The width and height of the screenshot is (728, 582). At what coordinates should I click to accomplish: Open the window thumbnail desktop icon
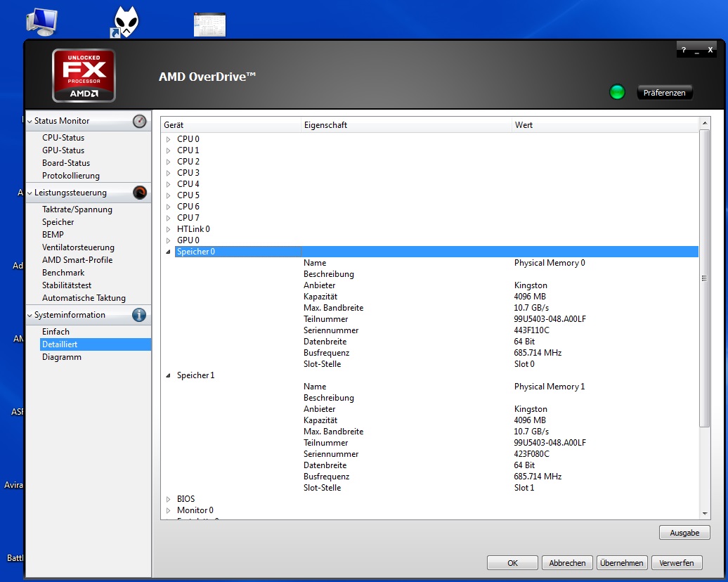coord(209,25)
